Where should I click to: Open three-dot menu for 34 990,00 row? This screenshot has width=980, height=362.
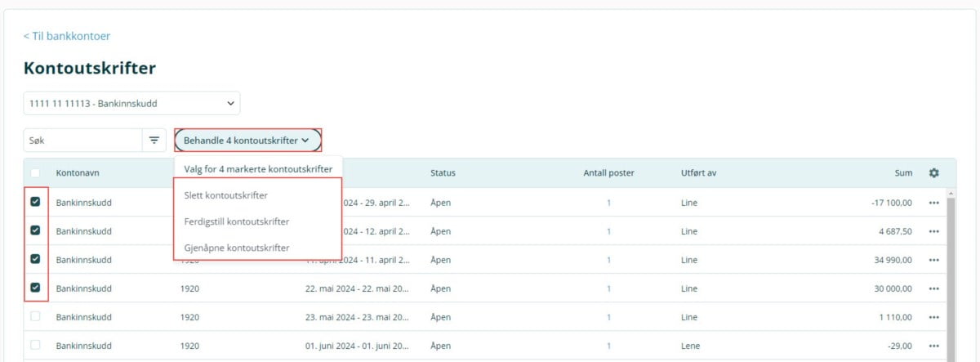pos(933,260)
